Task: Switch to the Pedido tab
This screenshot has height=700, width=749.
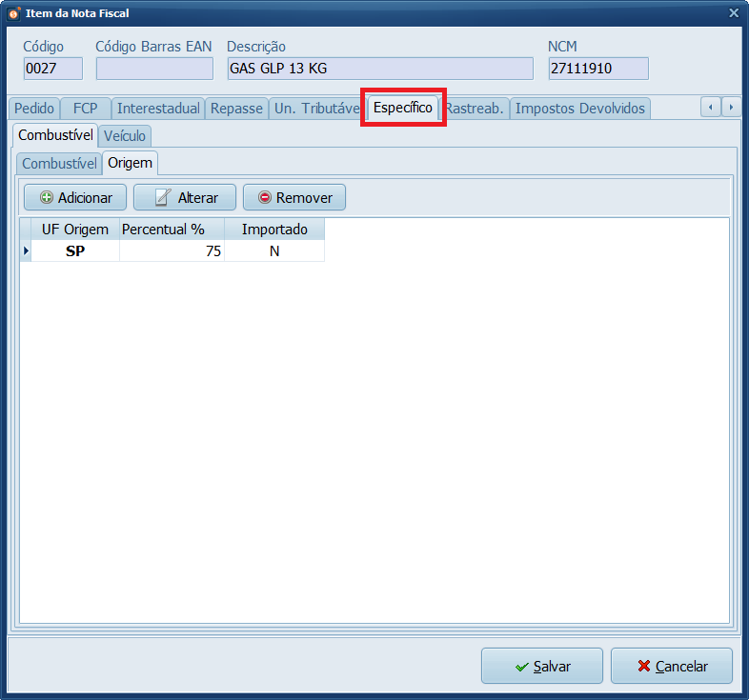Action: 34,108
